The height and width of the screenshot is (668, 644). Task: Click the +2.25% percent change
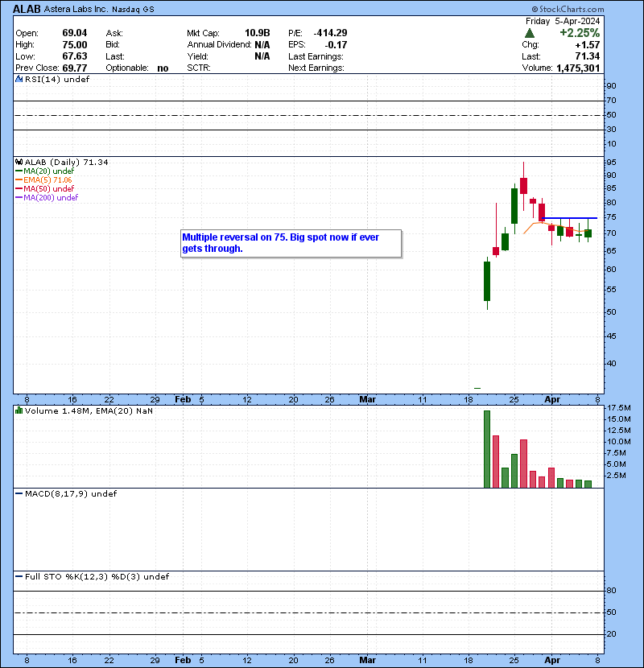(x=580, y=33)
